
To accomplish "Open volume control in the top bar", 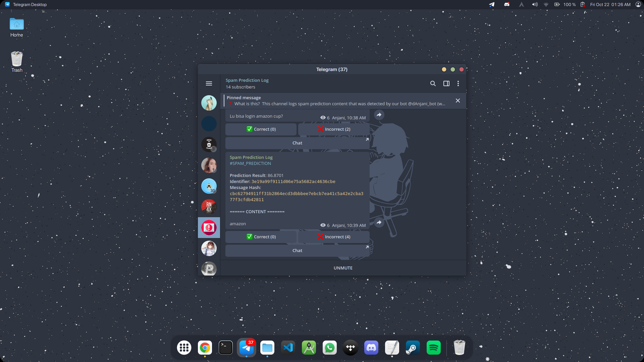I will (535, 5).
